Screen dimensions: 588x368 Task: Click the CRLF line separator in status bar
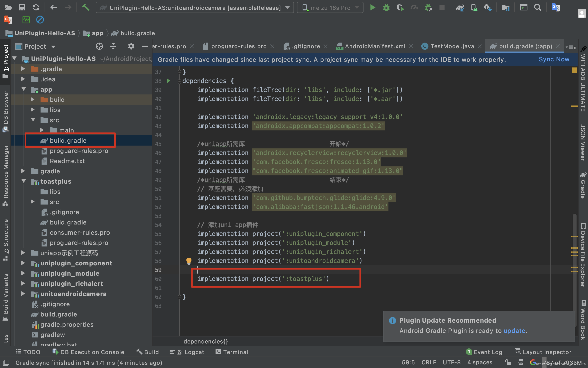428,362
